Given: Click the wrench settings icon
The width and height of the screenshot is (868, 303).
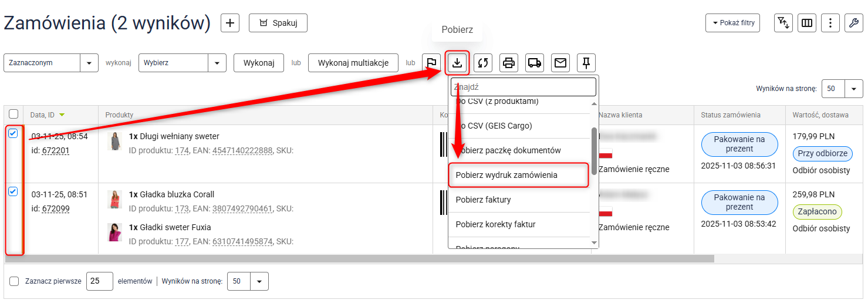Looking at the screenshot, I should pyautogui.click(x=853, y=23).
